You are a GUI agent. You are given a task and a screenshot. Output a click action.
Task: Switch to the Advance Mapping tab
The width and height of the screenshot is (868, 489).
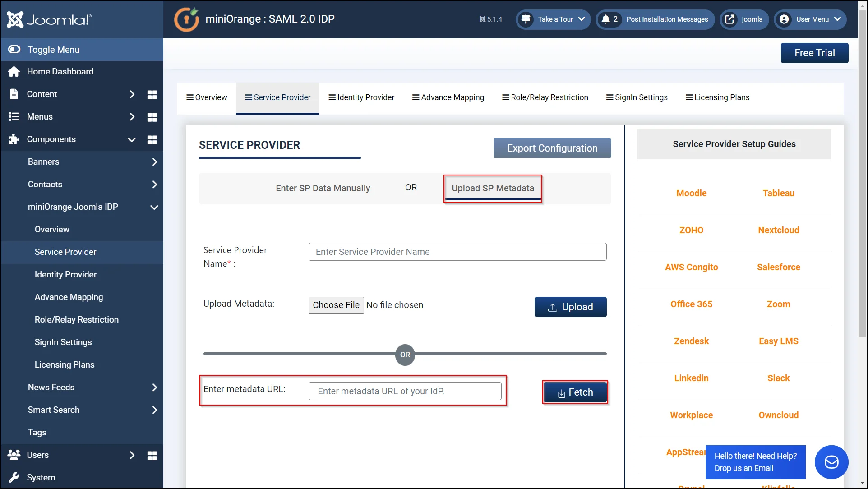pos(448,97)
